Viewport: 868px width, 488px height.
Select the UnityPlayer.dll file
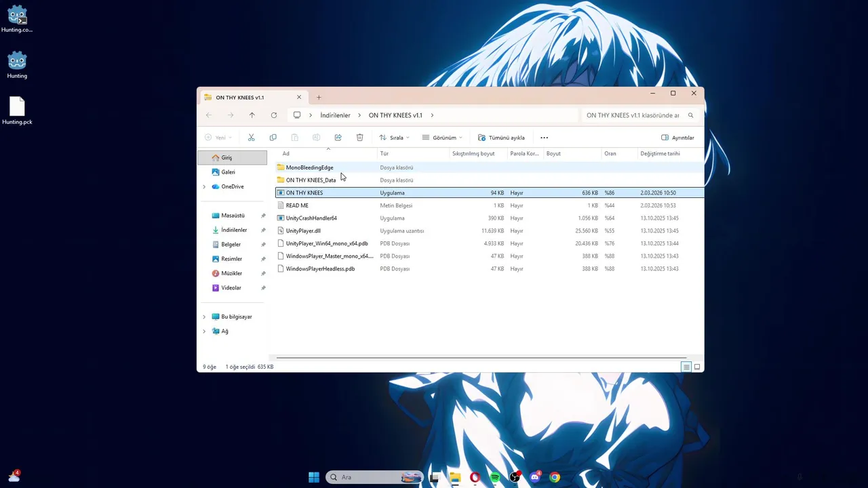coord(490,230)
